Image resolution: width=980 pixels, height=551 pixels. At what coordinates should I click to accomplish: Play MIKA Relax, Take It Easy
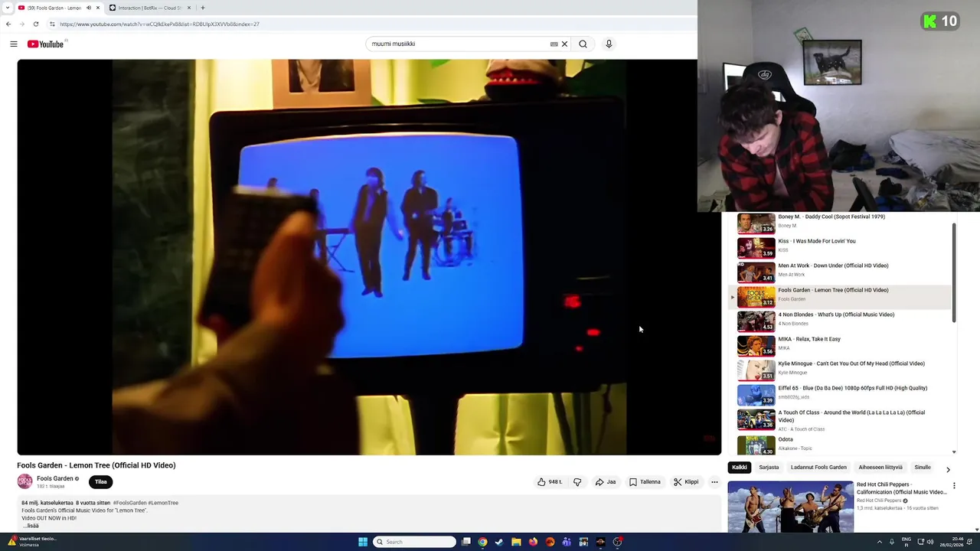[838, 345]
